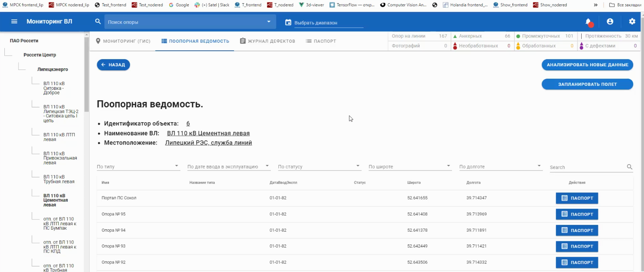Open the calendar date range icon
Image resolution: width=644 pixels, height=272 pixels.
(288, 22)
